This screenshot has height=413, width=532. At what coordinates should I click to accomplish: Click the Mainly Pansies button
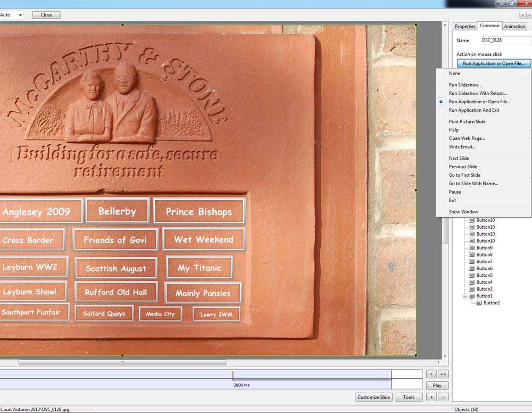203,293
